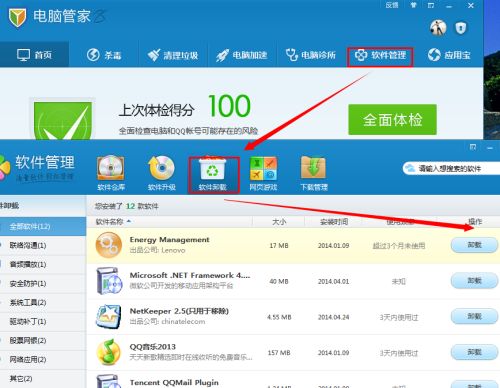The width and height of the screenshot is (500, 388).
Task: Select the 音频播放(1) category
Action: pyautogui.click(x=43, y=265)
